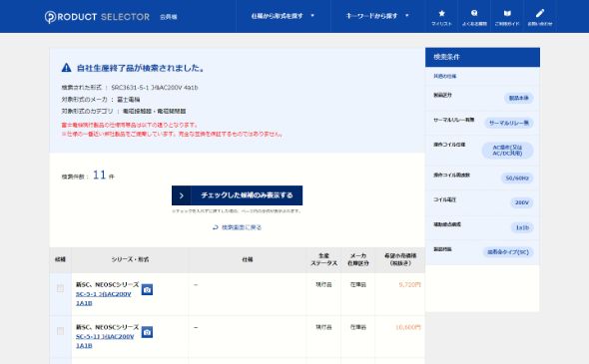Click camera icon for SC-5-1 product
The image size is (589, 364).
point(147,289)
